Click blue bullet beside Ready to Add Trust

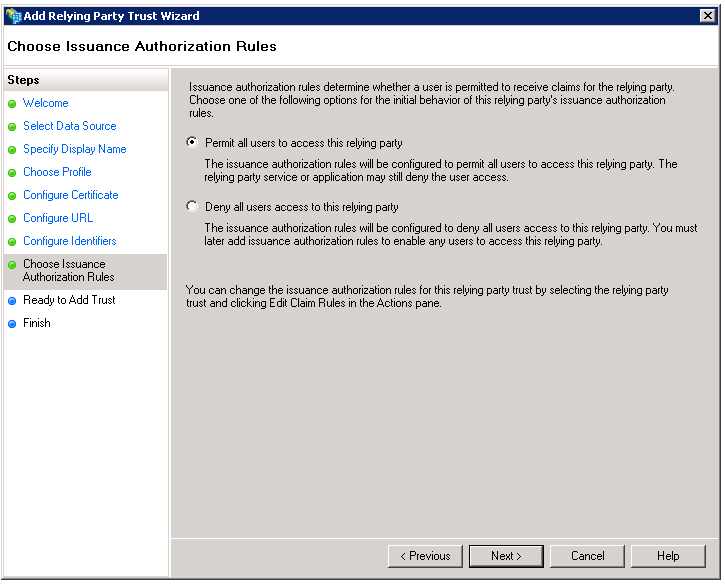point(12,301)
